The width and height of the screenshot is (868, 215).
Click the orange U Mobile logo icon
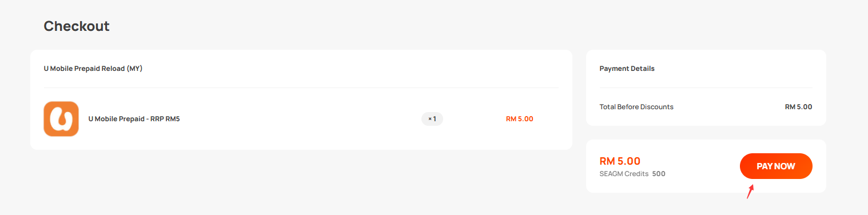point(61,119)
